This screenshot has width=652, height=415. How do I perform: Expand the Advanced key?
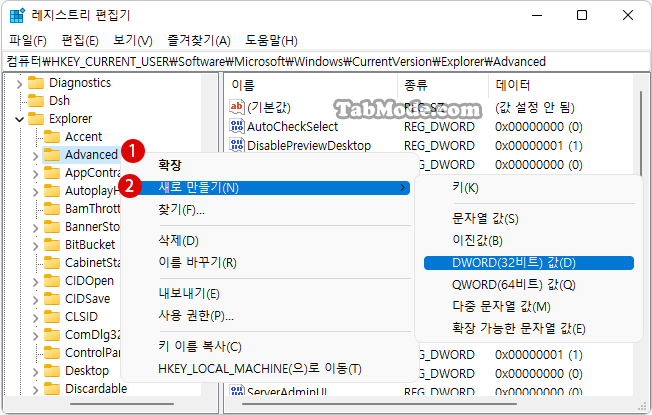click(x=35, y=156)
